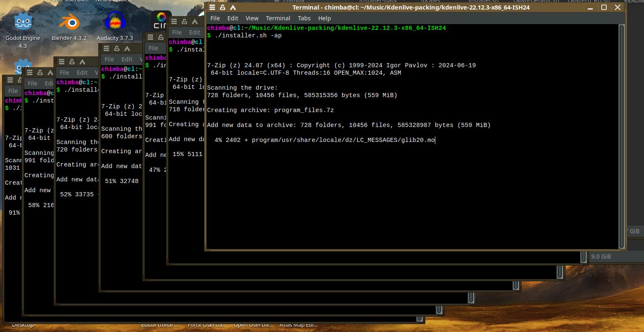Open window menu icon of the 52% terminal

[x=61, y=62]
